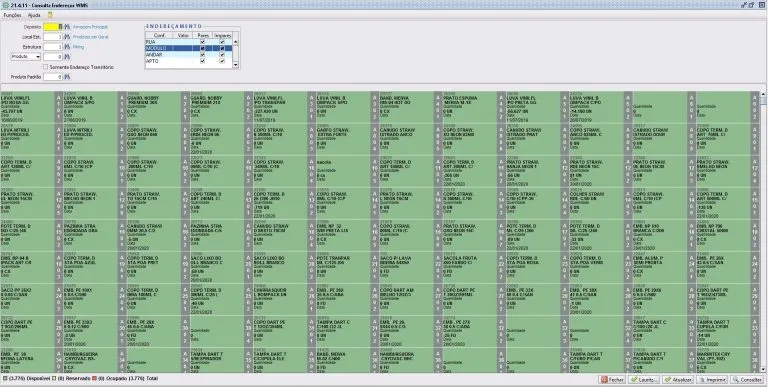Toggle Pares checkbox for APTO row
768x387 pixels.
coord(202,61)
